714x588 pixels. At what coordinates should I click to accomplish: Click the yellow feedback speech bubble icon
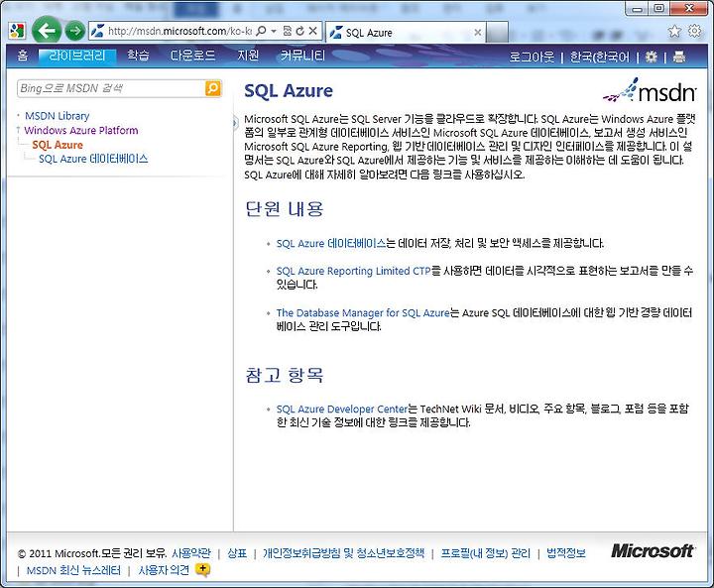(x=202, y=569)
